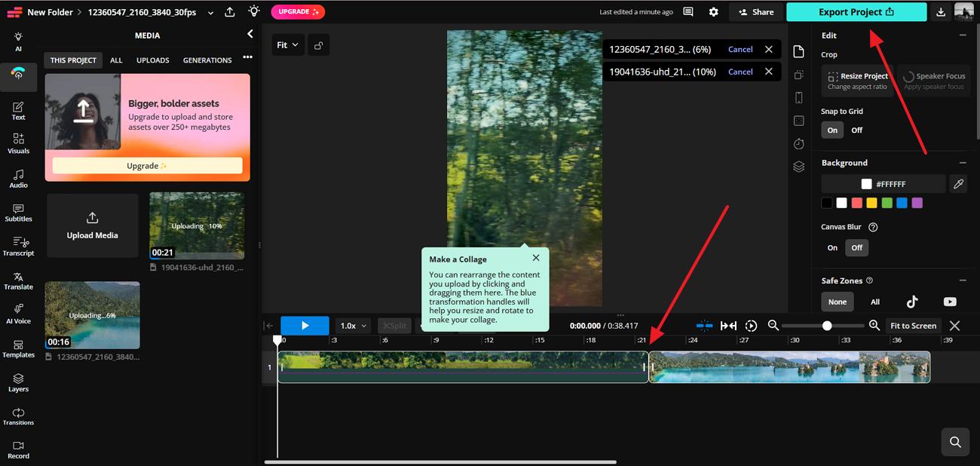The height and width of the screenshot is (466, 980).
Task: Select the TikTok safe zone option
Action: point(912,302)
